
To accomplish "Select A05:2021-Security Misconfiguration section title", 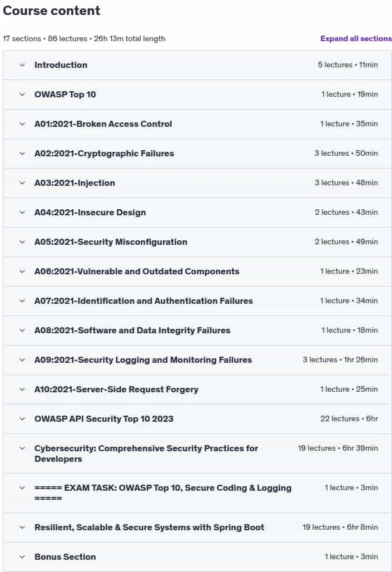I will click(111, 242).
